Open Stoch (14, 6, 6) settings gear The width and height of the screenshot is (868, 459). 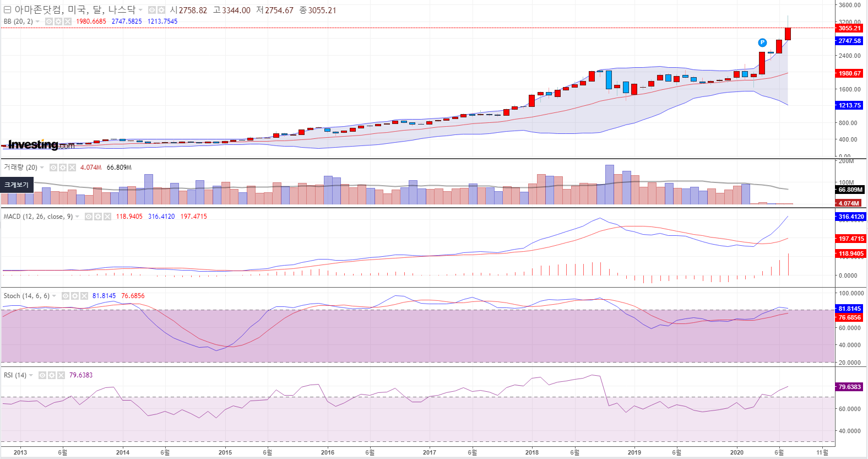[75, 296]
